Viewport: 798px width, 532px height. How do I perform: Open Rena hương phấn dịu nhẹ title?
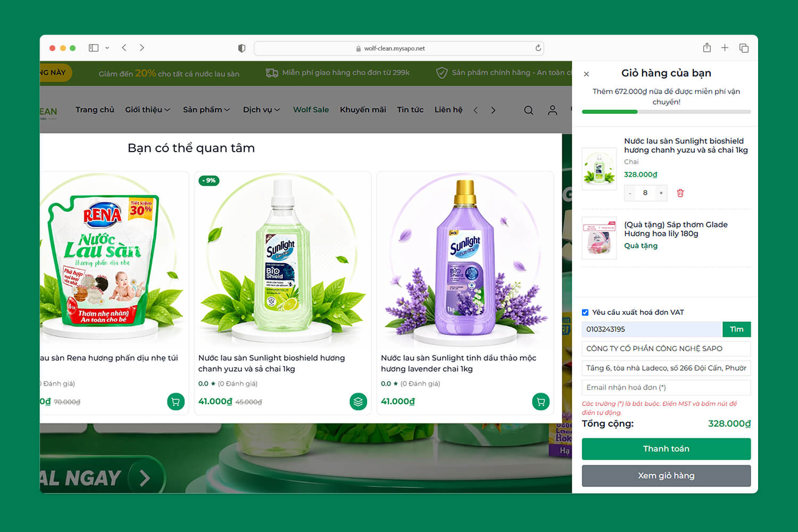(109, 358)
